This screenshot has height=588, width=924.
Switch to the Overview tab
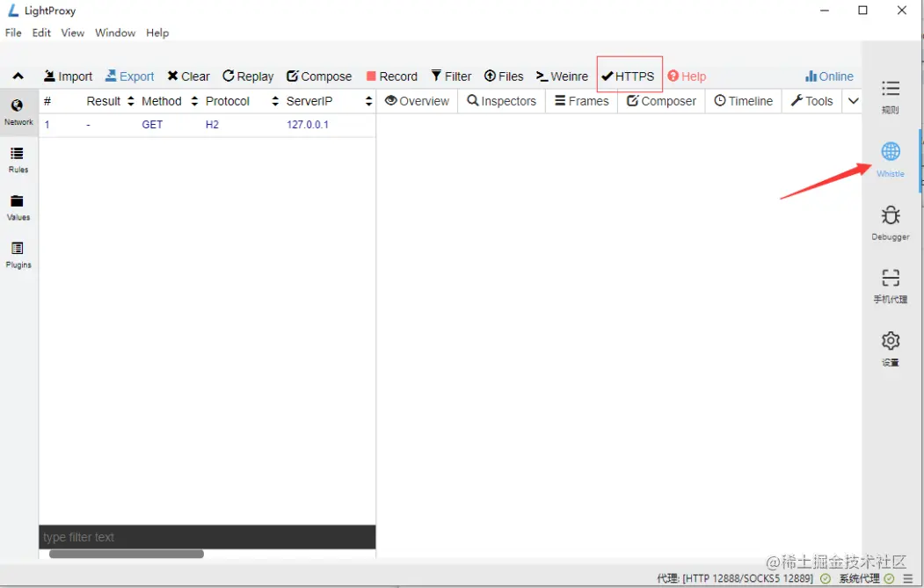point(418,101)
